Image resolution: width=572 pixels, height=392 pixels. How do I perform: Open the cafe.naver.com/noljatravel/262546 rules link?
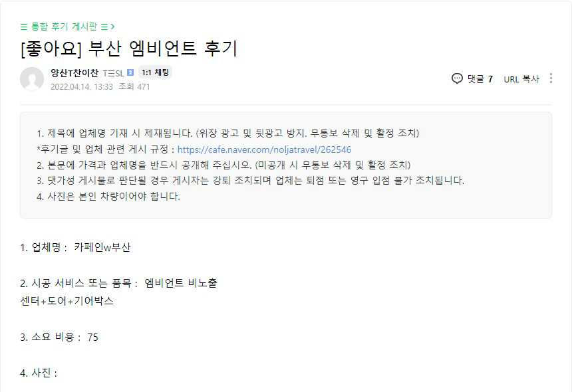[x=264, y=149]
